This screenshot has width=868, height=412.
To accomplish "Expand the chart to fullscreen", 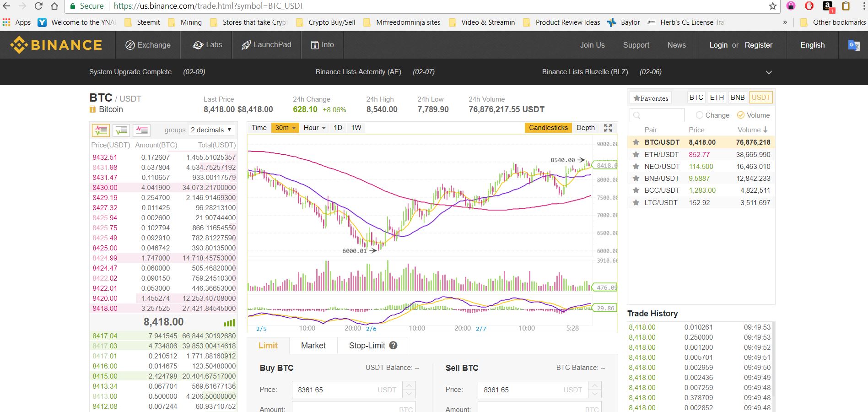I will [x=608, y=128].
